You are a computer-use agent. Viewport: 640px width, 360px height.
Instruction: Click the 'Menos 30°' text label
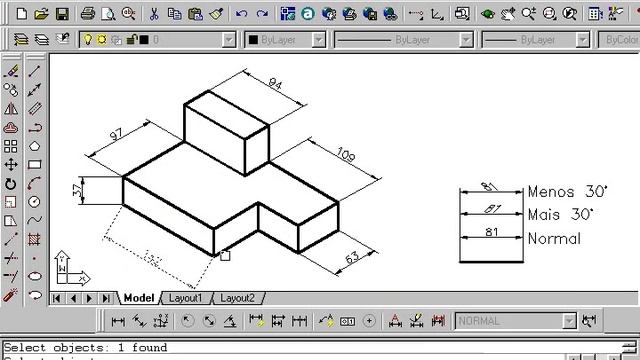click(x=567, y=191)
